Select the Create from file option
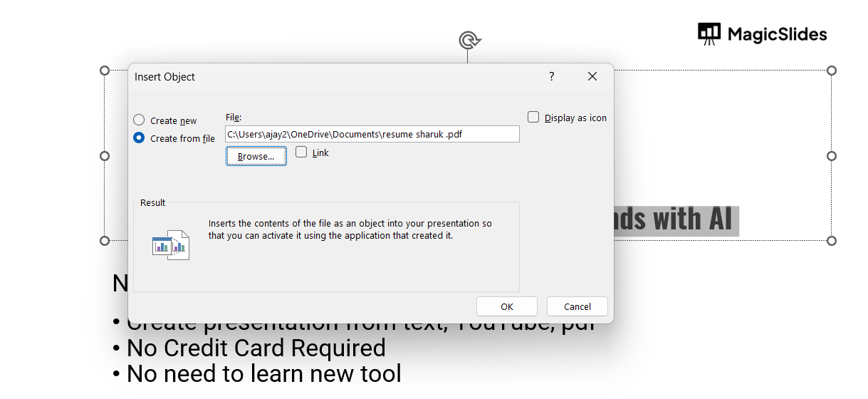This screenshot has width=868, height=399. coord(139,138)
